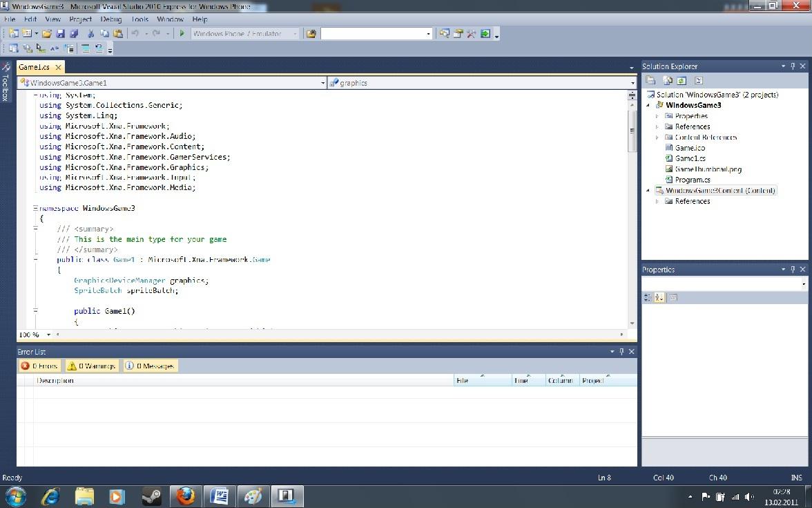This screenshot has height=508, width=812.
Task: Toggle the 0 Warnings filter
Action: click(92, 366)
